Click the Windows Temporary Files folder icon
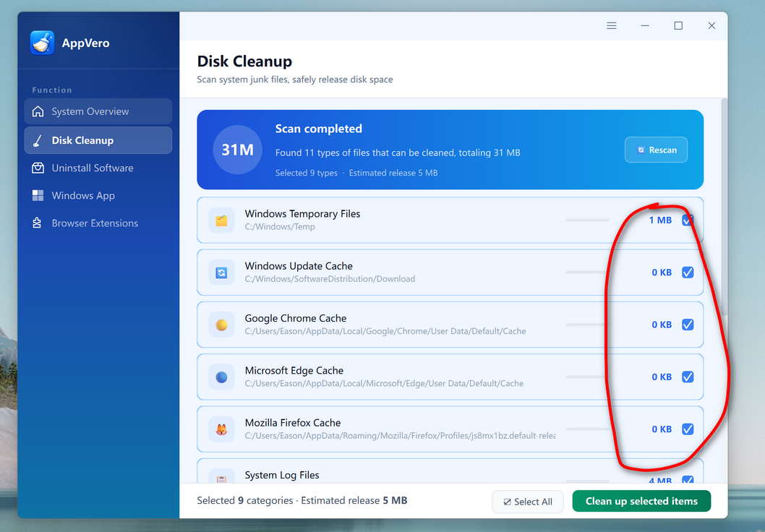765x532 pixels. (x=221, y=220)
